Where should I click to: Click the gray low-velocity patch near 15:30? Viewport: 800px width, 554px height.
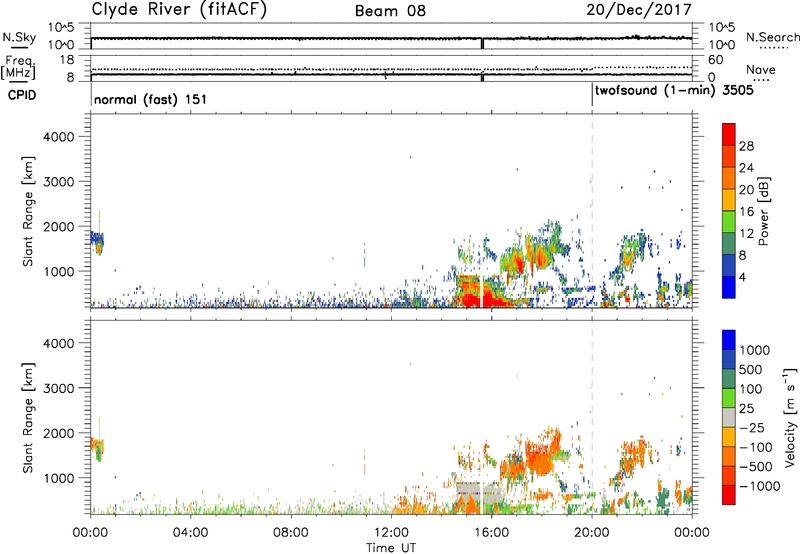[x=480, y=492]
